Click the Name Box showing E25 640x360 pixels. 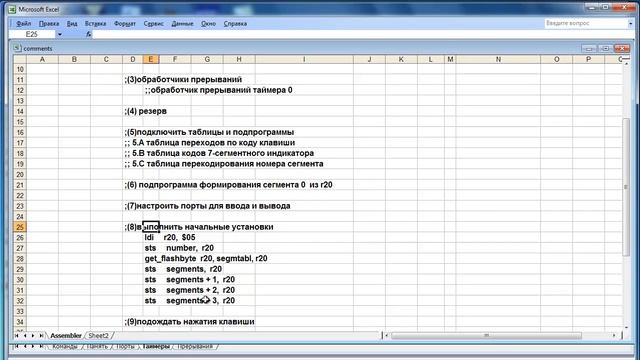32,35
